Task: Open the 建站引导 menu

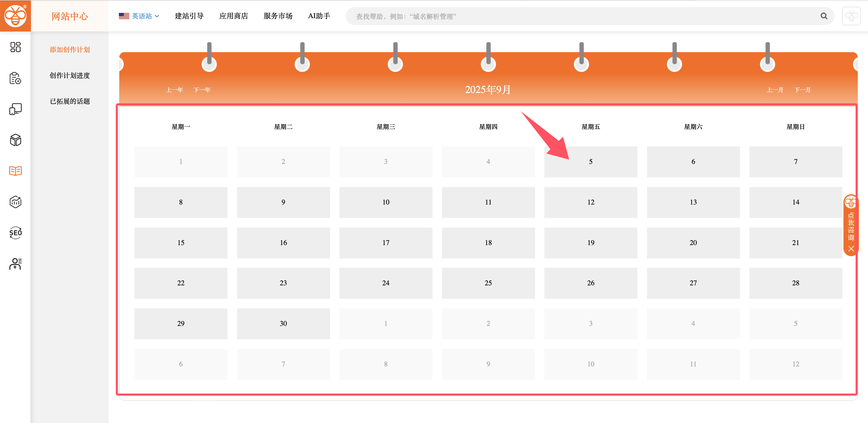Action: 189,16
